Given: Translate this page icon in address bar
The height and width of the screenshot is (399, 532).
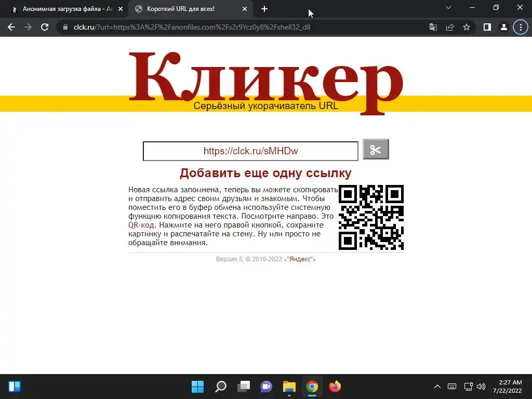Looking at the screenshot, I should tap(433, 27).
